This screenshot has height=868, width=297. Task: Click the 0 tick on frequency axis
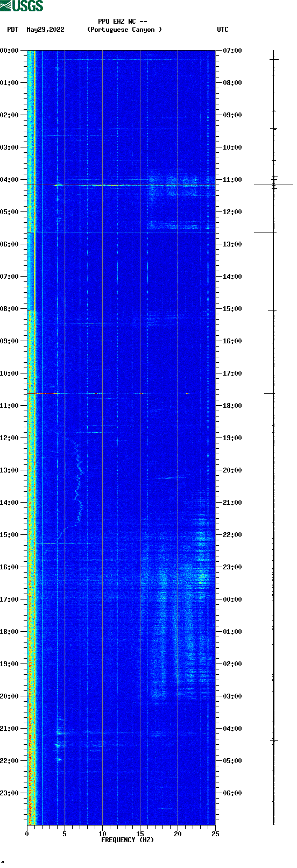(27, 834)
